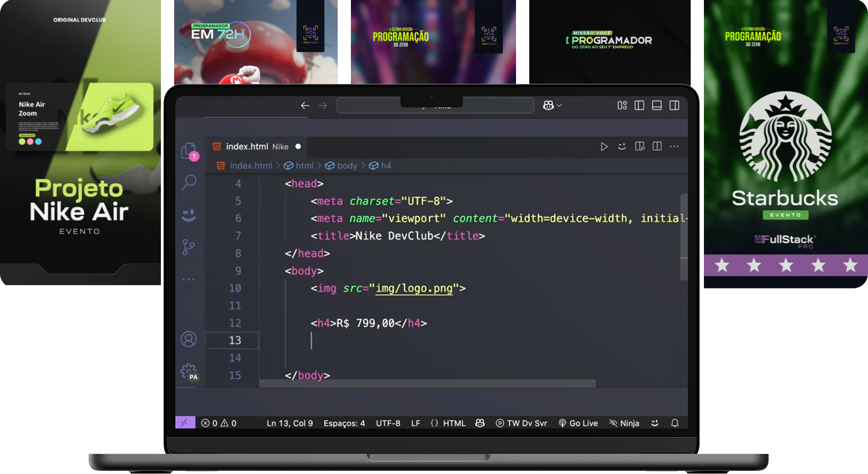Click the horizontal scrollbar under the editor
The height and width of the screenshot is (474, 868).
coord(427,384)
